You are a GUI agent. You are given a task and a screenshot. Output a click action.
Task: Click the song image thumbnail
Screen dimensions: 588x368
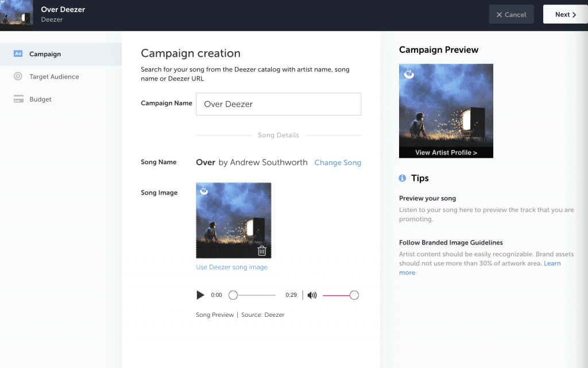(233, 220)
